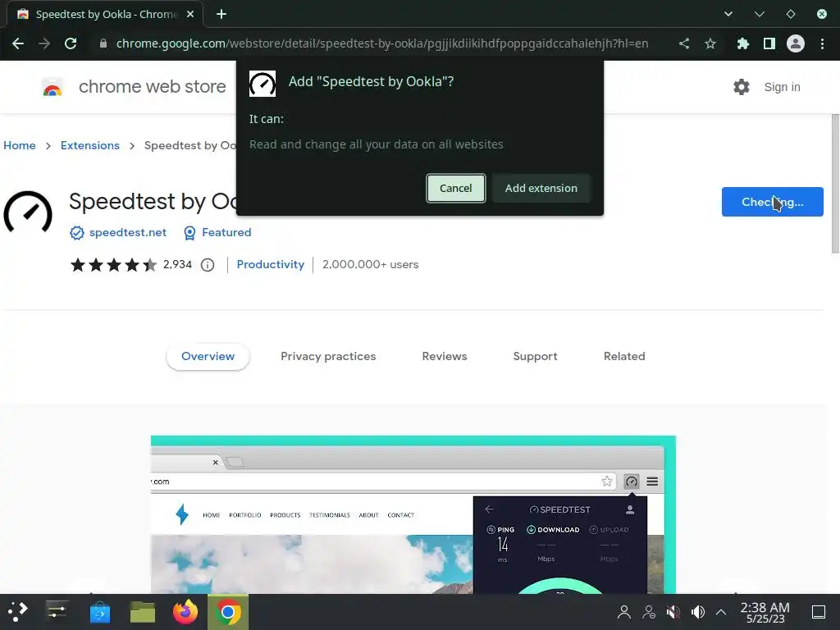Open Extensions breadcrumb link

90,145
